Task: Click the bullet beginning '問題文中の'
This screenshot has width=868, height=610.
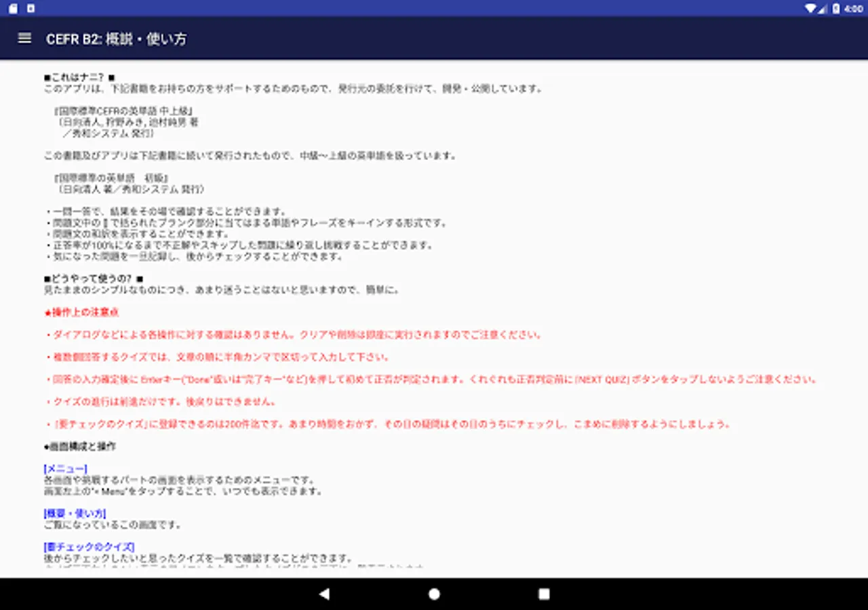Action: click(246, 223)
